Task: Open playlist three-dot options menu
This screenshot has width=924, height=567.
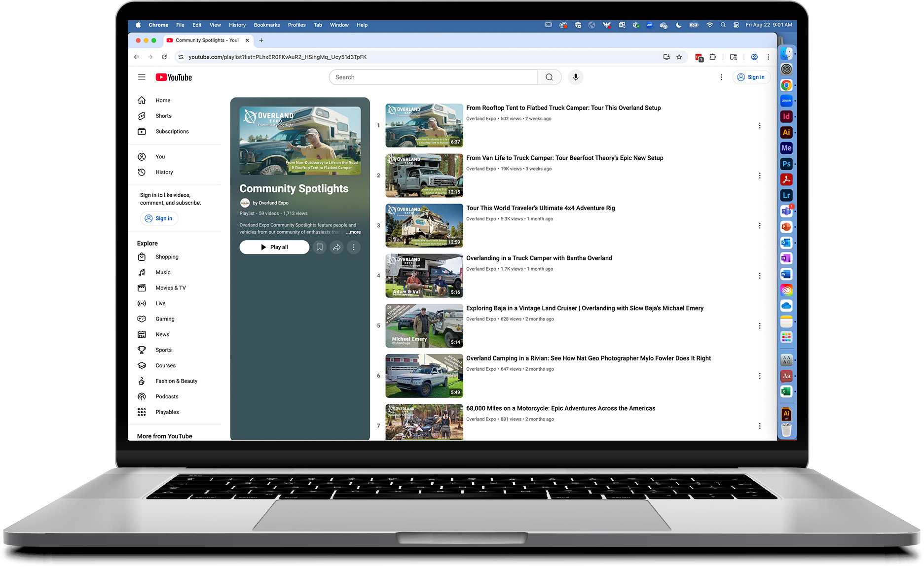Action: coord(354,247)
